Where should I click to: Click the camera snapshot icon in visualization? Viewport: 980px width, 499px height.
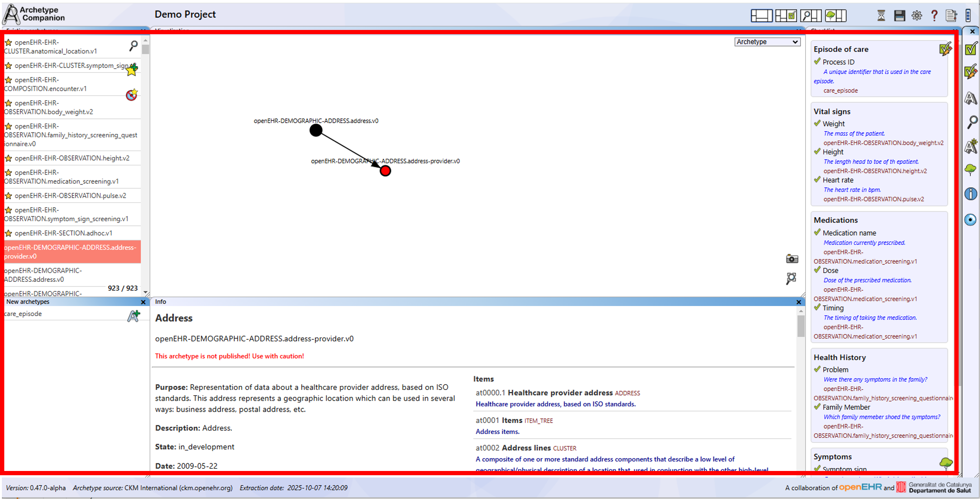pos(791,259)
